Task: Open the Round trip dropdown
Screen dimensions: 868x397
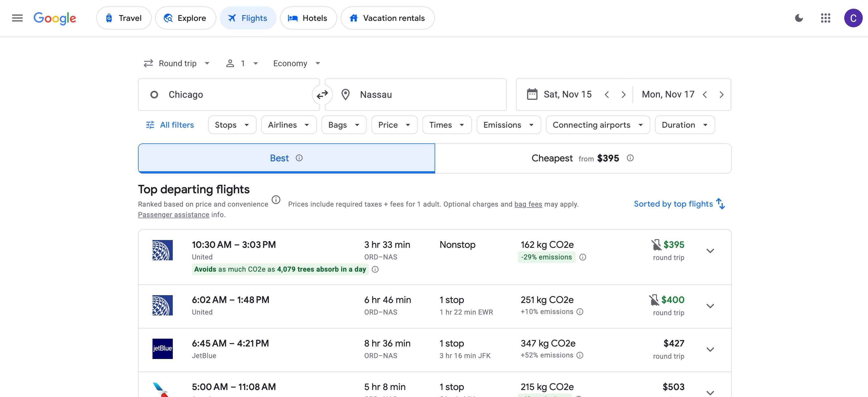Action: tap(177, 64)
